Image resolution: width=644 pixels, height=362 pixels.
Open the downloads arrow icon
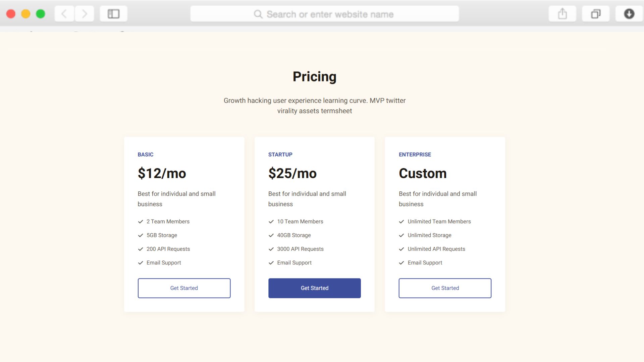click(x=629, y=14)
